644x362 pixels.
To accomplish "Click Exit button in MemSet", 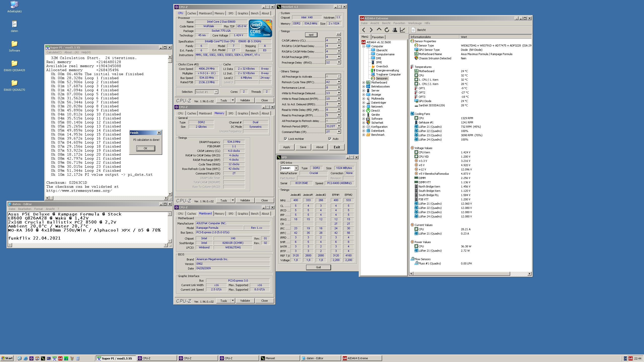I will coord(337,147).
